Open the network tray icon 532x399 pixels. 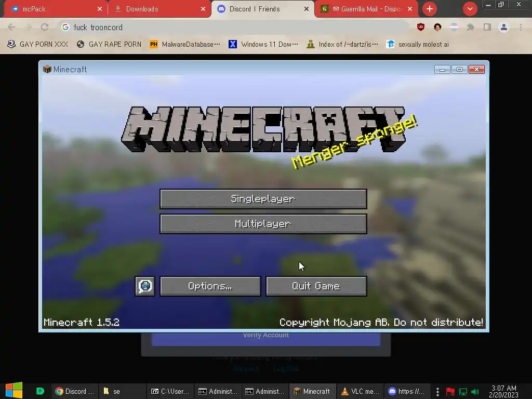(463, 392)
